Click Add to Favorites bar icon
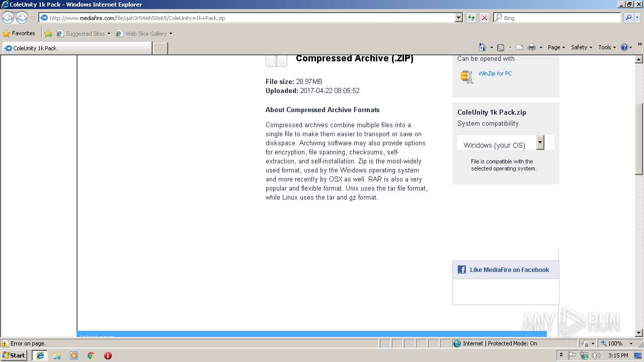Screen dimensions: 644x362 click(48, 34)
